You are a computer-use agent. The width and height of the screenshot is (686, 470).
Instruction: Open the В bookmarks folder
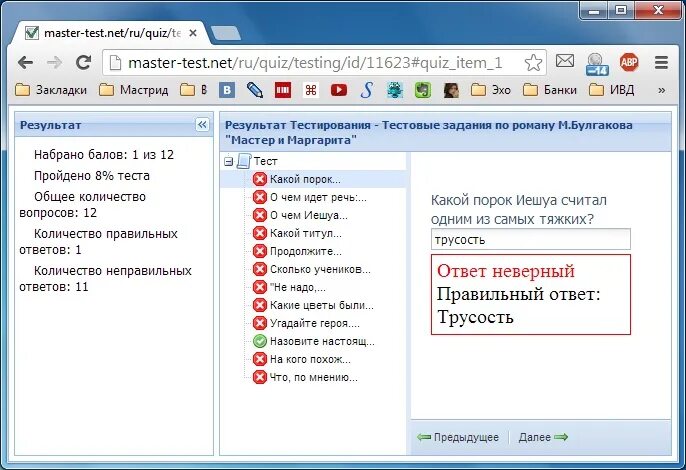pyautogui.click(x=193, y=90)
